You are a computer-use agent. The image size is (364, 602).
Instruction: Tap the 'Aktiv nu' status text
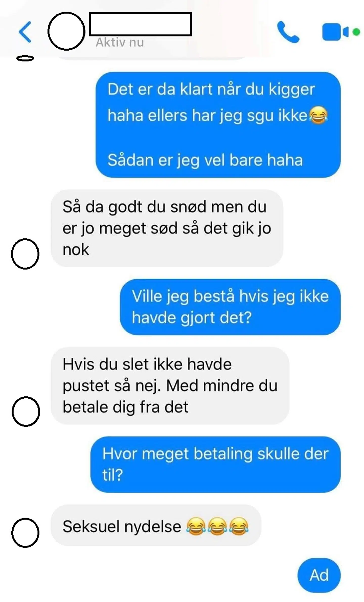[x=120, y=42]
